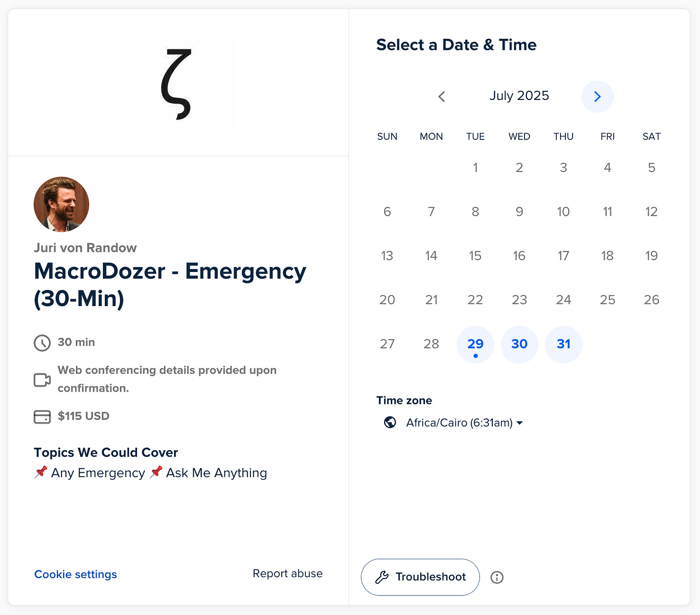Open Cookie settings link
Image resolution: width=700 pixels, height=615 pixels.
point(75,574)
